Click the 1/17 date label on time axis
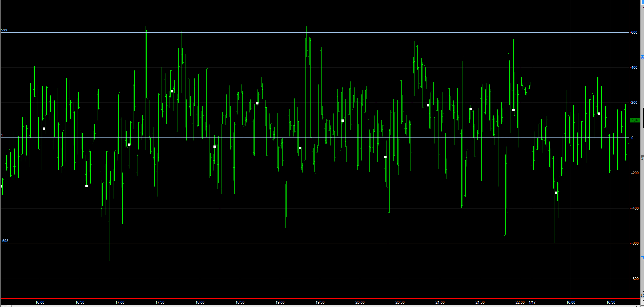644x307 pixels. point(532,303)
